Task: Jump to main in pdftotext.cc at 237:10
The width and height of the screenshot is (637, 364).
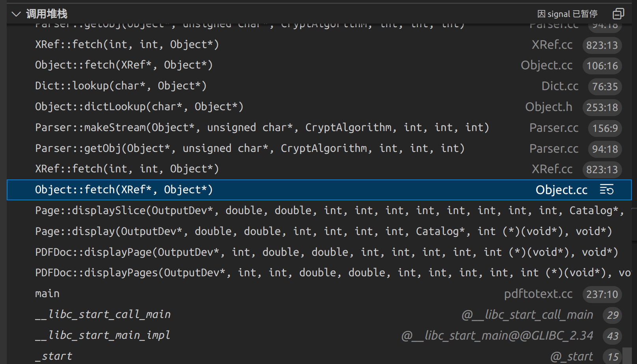Action: coord(47,293)
